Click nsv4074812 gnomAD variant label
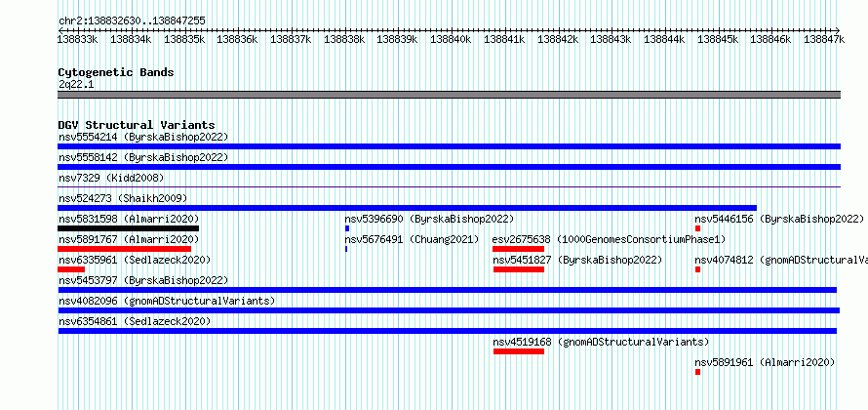 [781, 260]
